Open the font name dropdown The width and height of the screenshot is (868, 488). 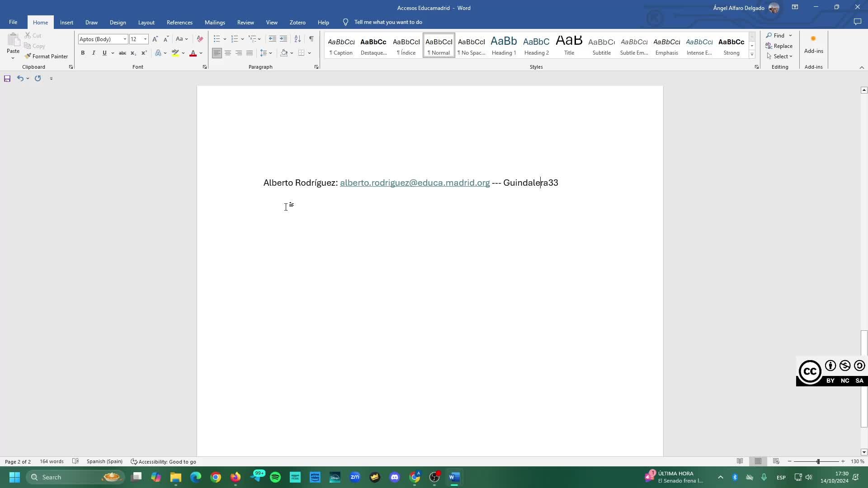(x=125, y=39)
